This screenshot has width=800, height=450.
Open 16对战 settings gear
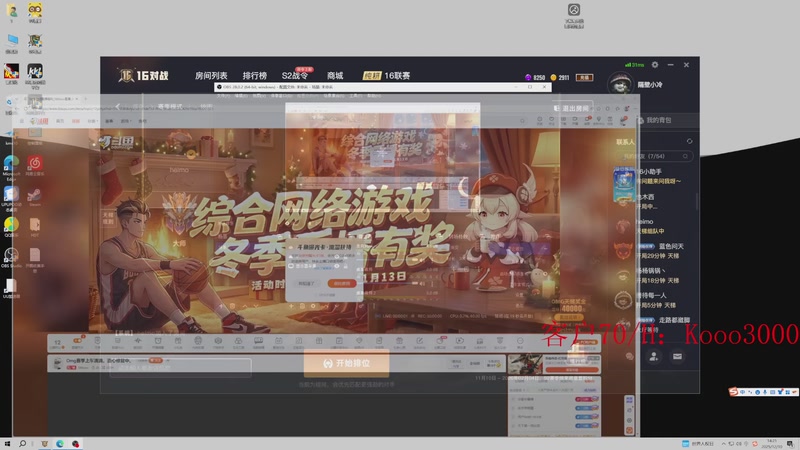[655, 65]
